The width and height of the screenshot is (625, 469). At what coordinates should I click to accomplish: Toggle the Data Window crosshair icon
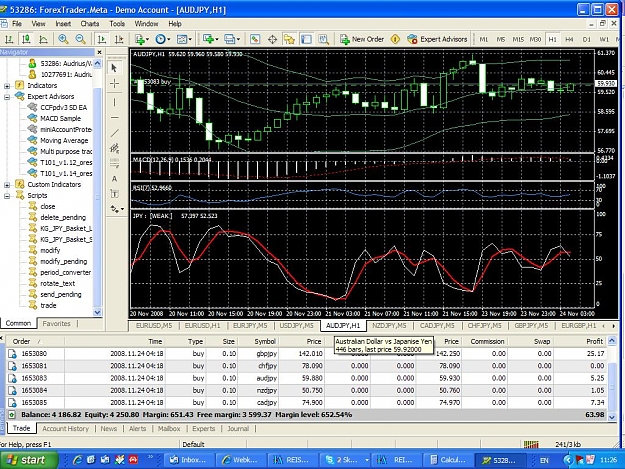point(273,39)
